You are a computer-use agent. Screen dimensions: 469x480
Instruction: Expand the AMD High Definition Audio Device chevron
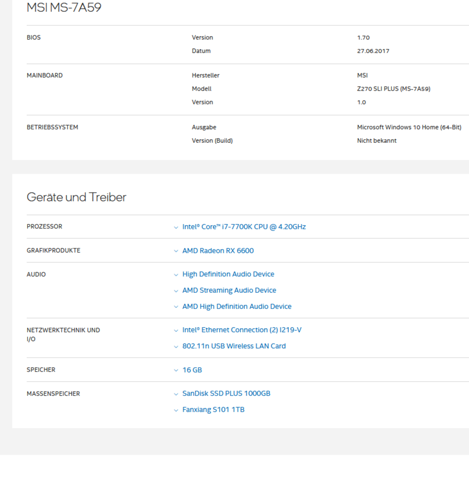(176, 307)
